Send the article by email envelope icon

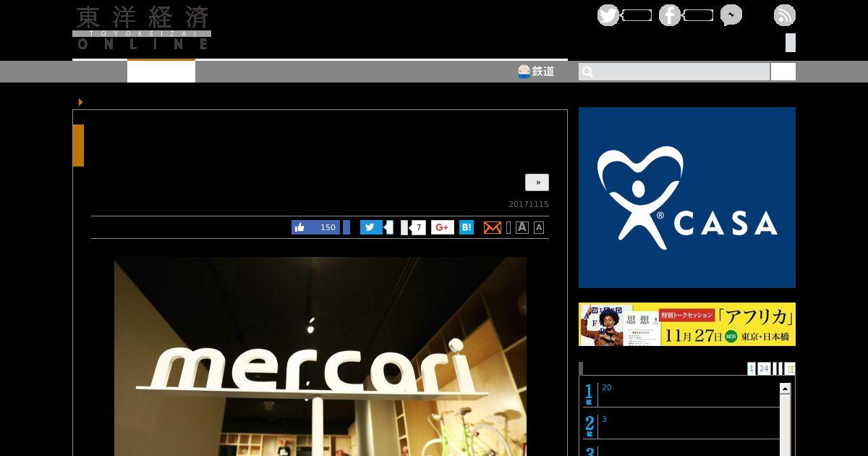click(492, 227)
